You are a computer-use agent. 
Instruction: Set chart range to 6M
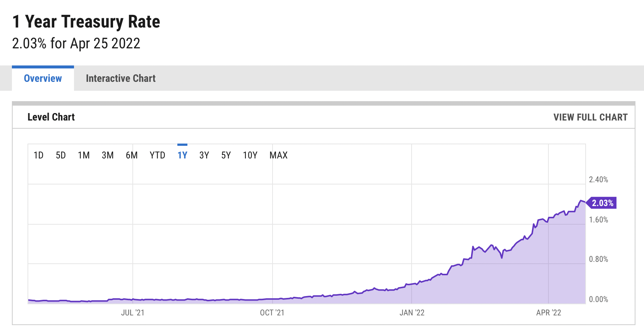(x=132, y=155)
